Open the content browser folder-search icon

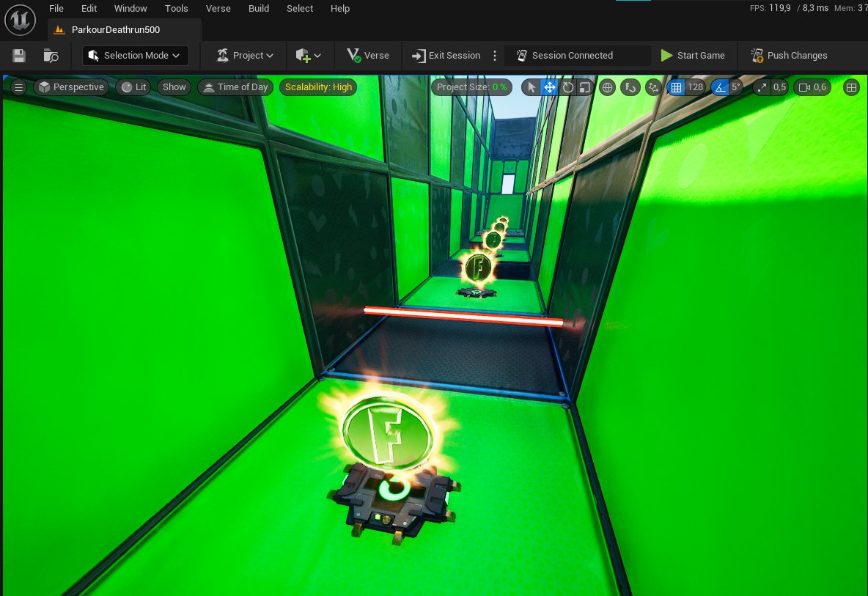51,55
